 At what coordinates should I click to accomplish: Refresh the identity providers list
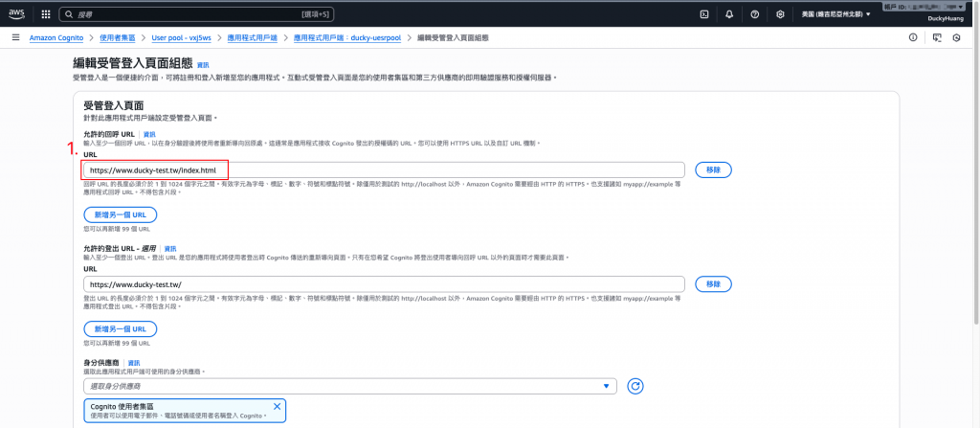tap(635, 386)
